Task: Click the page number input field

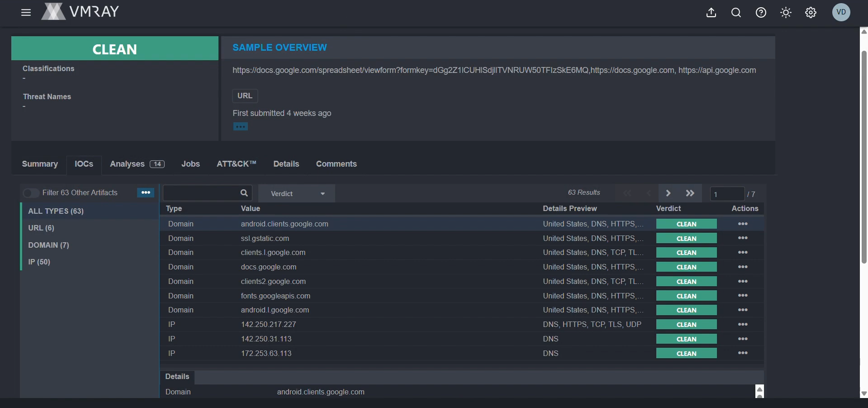Action: [727, 194]
